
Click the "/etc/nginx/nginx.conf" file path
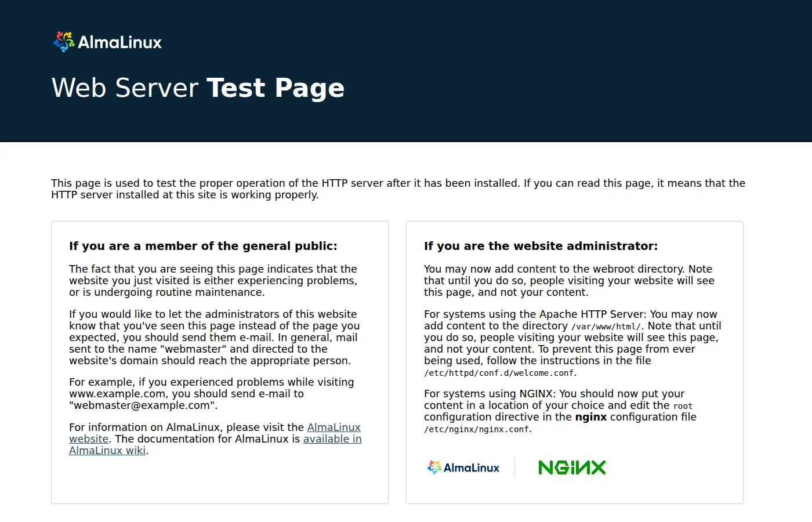pyautogui.click(x=477, y=429)
